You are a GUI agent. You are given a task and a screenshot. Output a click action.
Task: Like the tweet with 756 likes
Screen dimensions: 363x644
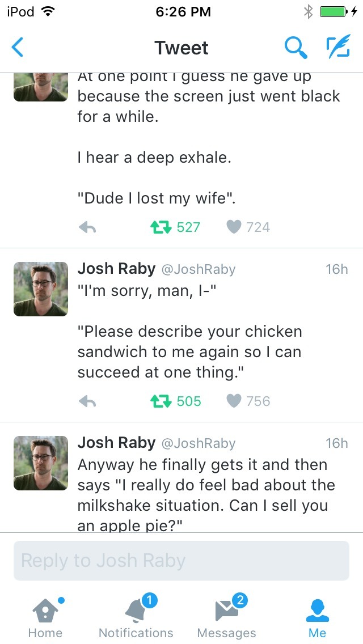pos(234,401)
